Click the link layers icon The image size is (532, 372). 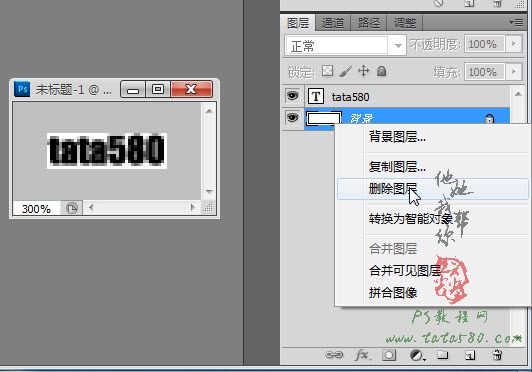point(334,355)
